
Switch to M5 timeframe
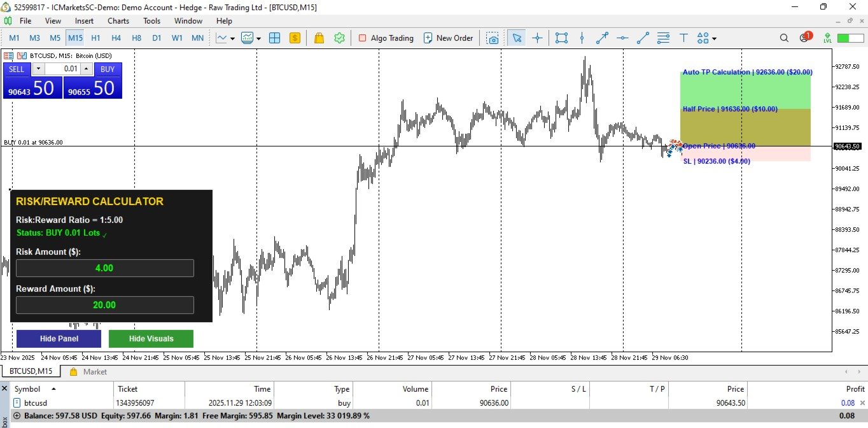tap(55, 38)
